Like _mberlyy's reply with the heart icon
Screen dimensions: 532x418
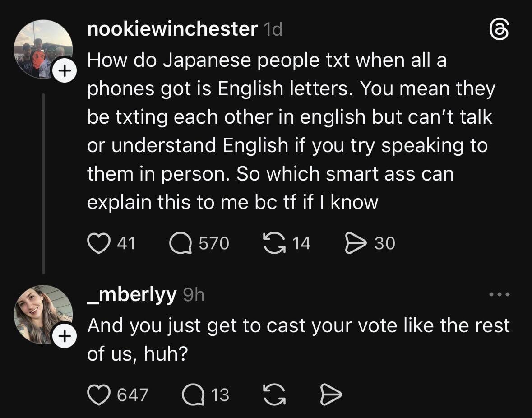point(97,395)
